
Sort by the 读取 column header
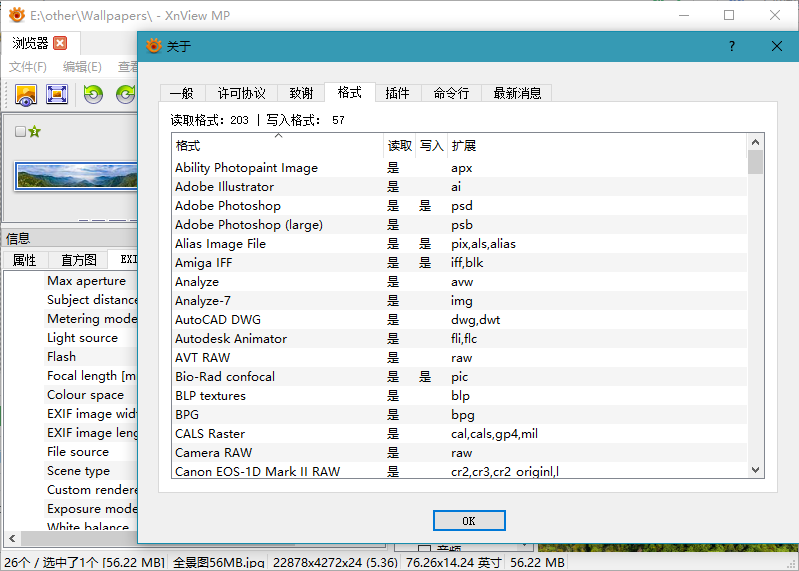coord(400,146)
